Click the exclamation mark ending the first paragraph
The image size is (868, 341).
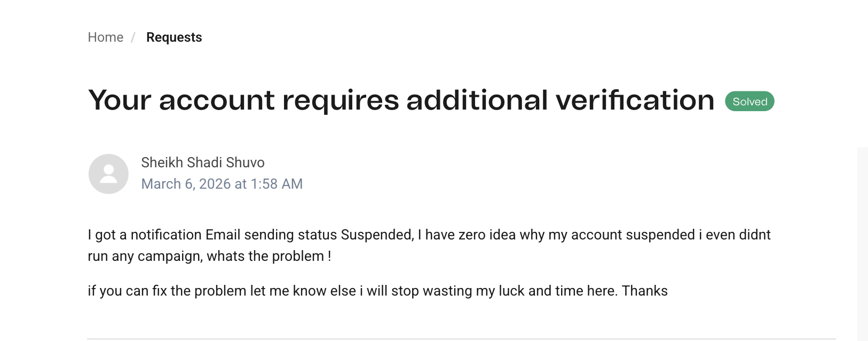coord(329,256)
